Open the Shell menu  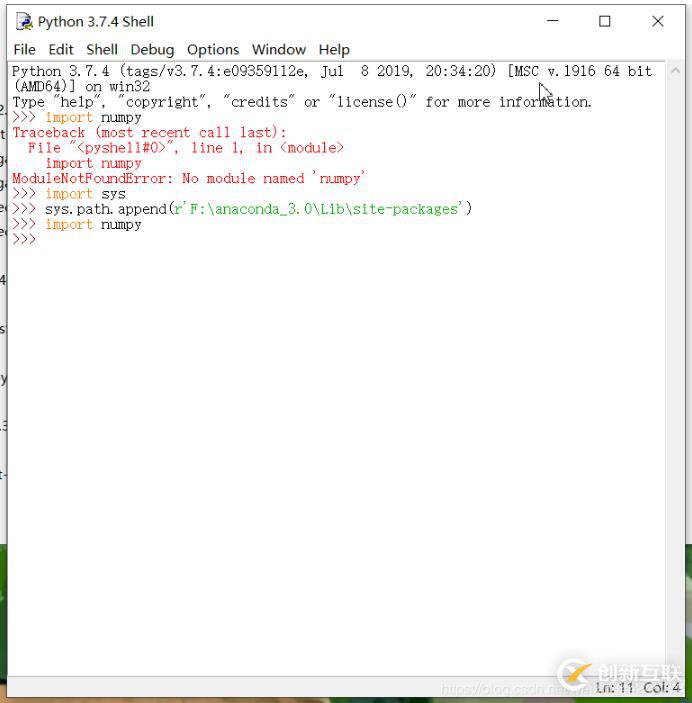(102, 49)
